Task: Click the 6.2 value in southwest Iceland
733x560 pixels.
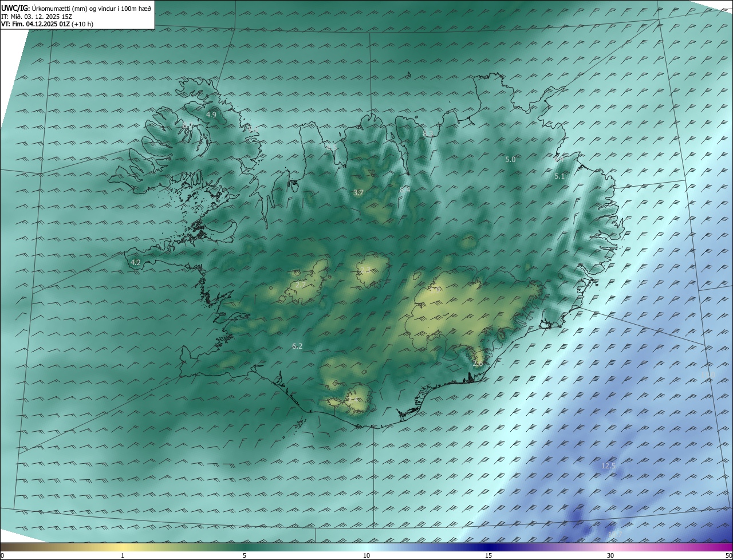Action: 297,346
